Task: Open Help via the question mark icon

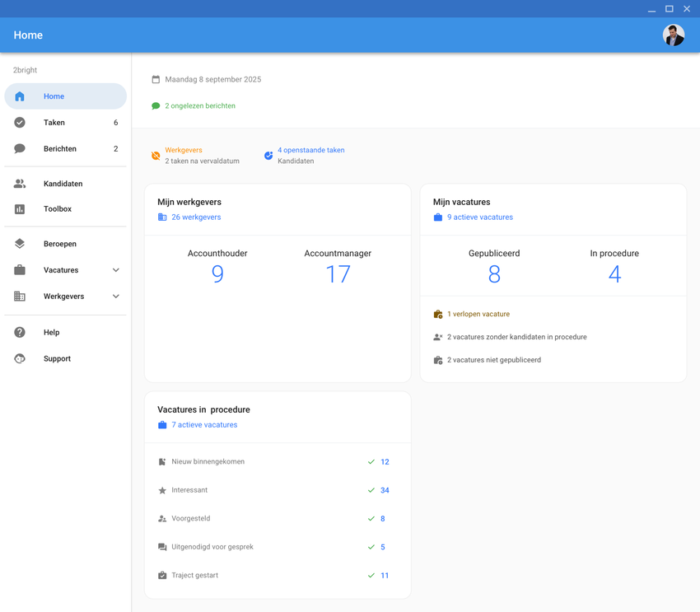Action: point(19,332)
